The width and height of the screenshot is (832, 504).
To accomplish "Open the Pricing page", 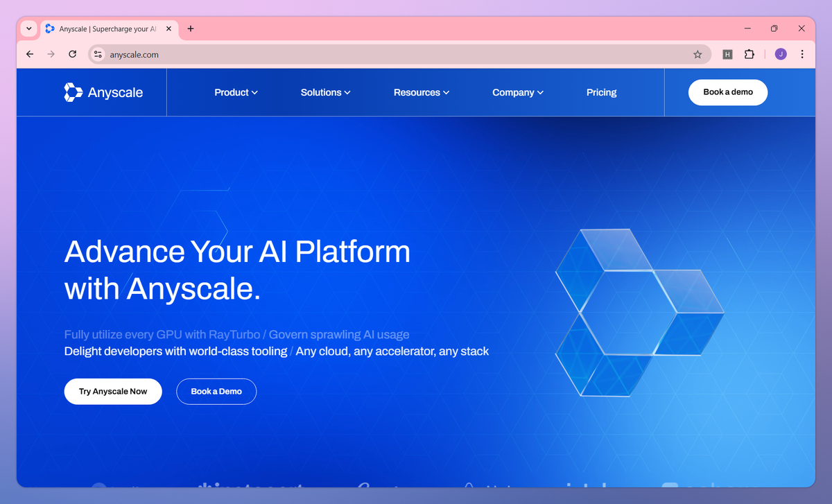I will pyautogui.click(x=601, y=92).
